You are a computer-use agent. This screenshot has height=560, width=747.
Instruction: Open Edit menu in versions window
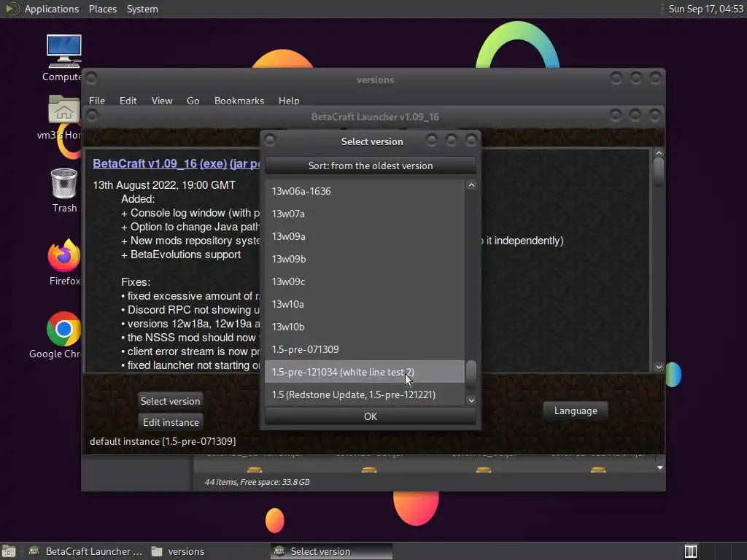[128, 101]
